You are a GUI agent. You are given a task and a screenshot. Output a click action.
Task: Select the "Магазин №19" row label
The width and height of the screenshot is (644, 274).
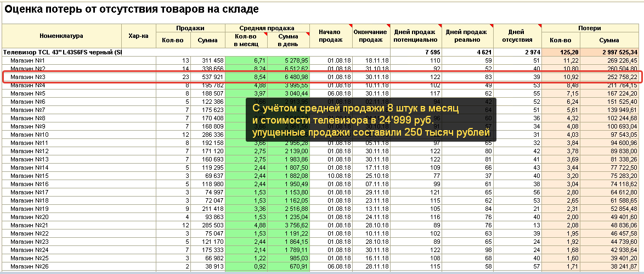(x=29, y=209)
